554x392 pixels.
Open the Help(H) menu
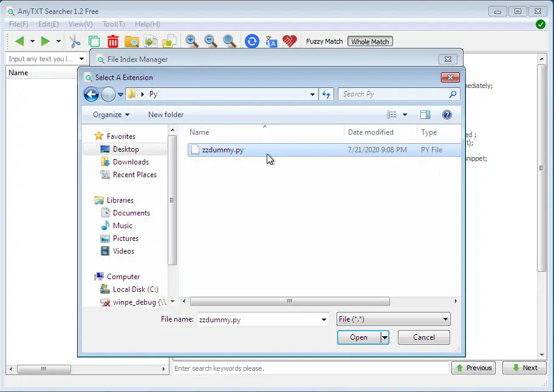(148, 24)
